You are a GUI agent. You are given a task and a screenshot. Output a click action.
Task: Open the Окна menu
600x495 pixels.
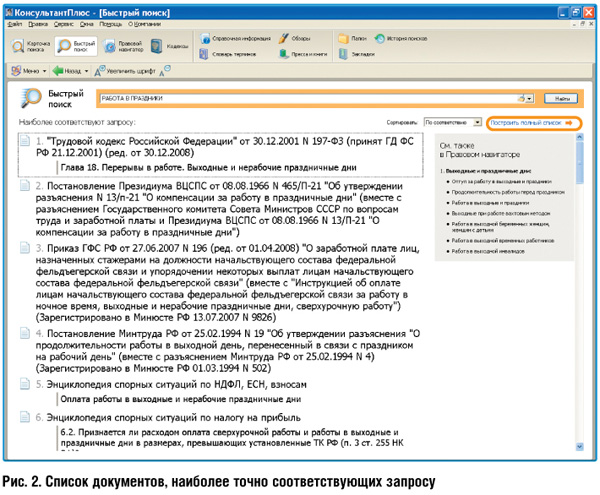coord(86,24)
